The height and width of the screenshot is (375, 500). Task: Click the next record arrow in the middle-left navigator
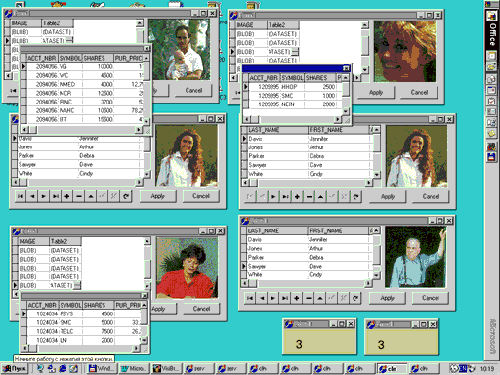point(44,196)
